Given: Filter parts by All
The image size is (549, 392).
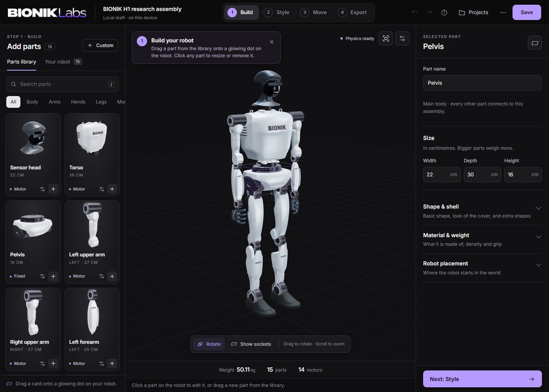Looking at the screenshot, I should pyautogui.click(x=13, y=102).
